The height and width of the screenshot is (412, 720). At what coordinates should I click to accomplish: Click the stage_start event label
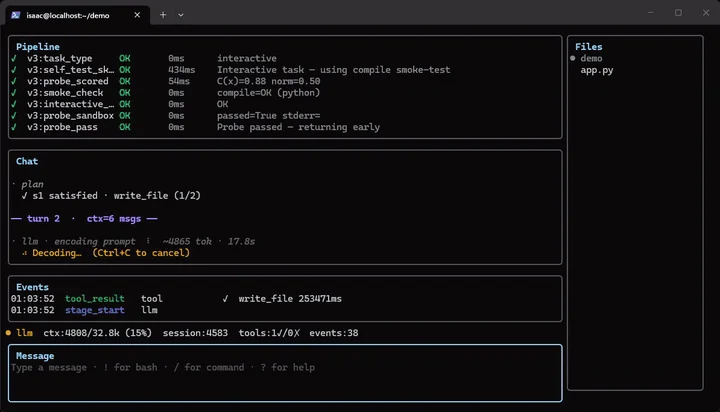(x=95, y=310)
